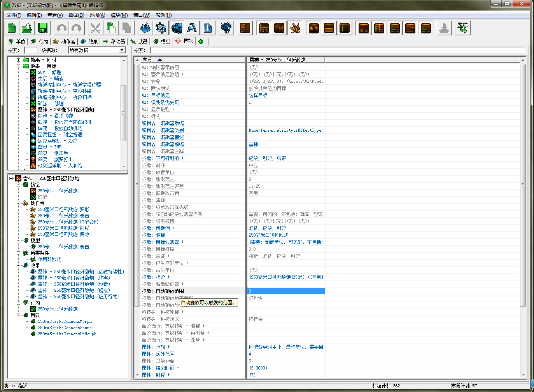
Task: Click the green-lined list icon before the arrow-up icon
Action: click(394, 28)
